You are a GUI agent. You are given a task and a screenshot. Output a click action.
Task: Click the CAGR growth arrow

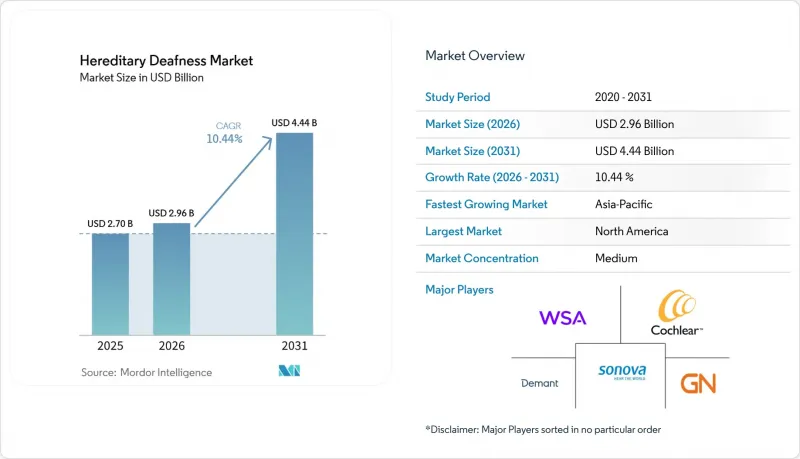coord(234,181)
